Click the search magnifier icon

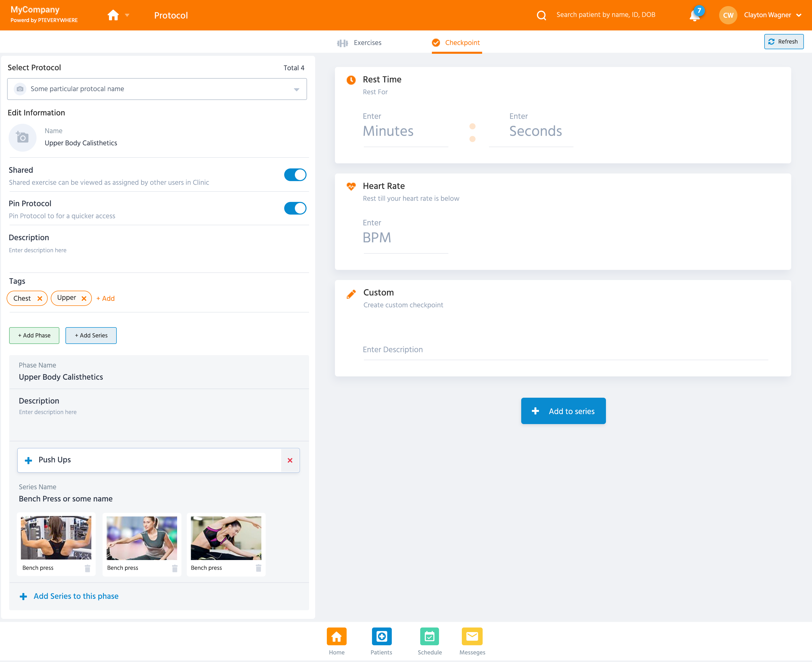[x=541, y=15]
